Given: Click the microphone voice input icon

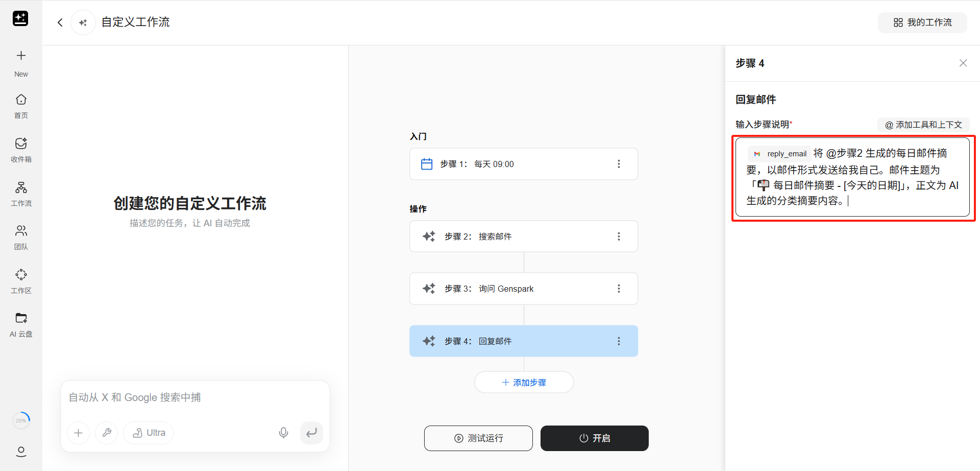Looking at the screenshot, I should coord(283,433).
